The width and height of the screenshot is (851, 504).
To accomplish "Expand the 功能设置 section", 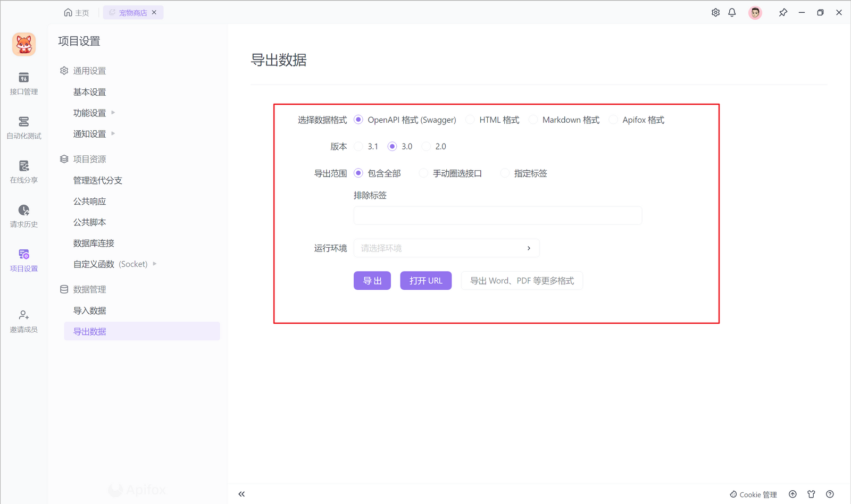I will [90, 113].
